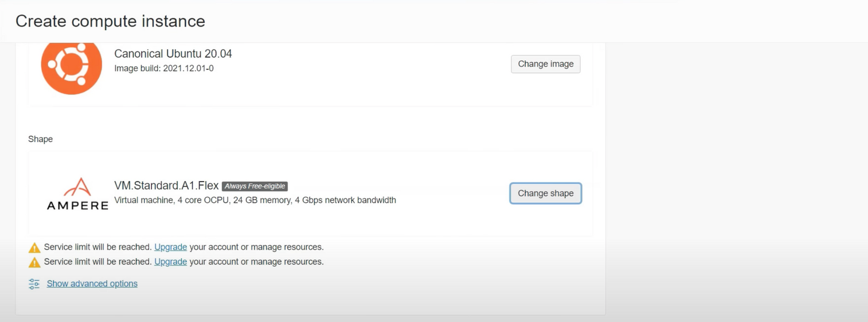Click the Create compute instance page heading
868x322 pixels.
(x=110, y=21)
